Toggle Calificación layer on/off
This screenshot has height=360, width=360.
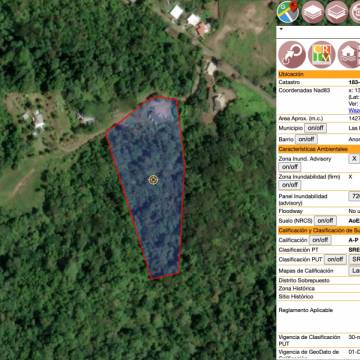[x=320, y=240]
